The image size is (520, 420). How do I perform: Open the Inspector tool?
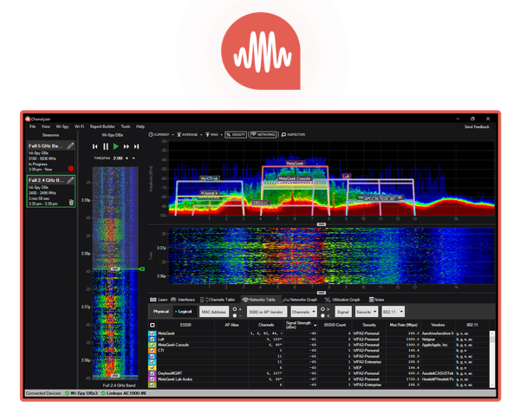[x=293, y=134]
